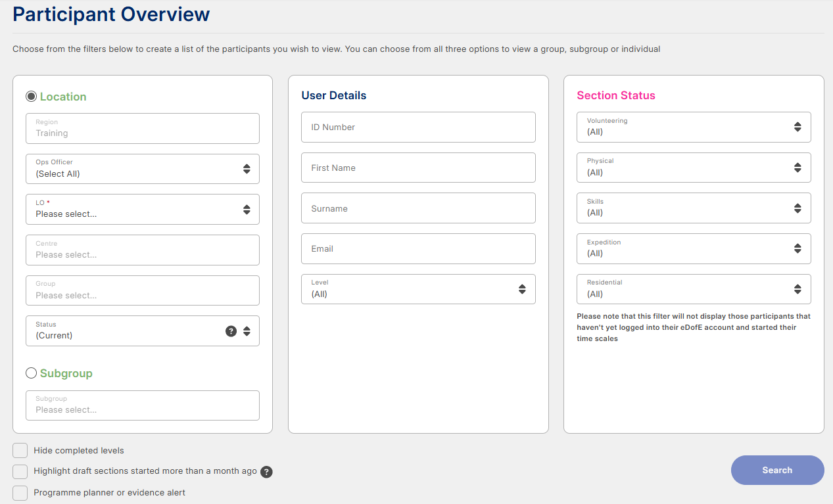This screenshot has width=833, height=504.
Task: Click the Hide completed levels label text
Action: click(79, 451)
